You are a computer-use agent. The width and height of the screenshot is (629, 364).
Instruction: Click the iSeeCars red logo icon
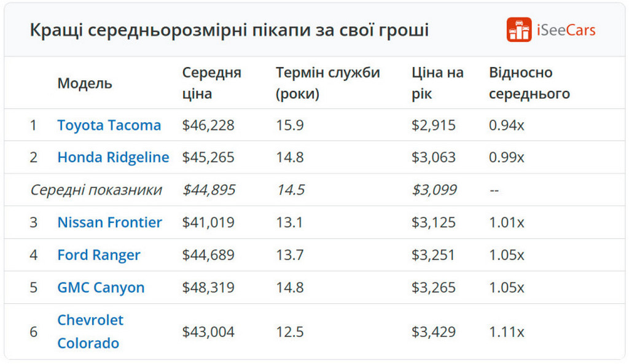(518, 29)
